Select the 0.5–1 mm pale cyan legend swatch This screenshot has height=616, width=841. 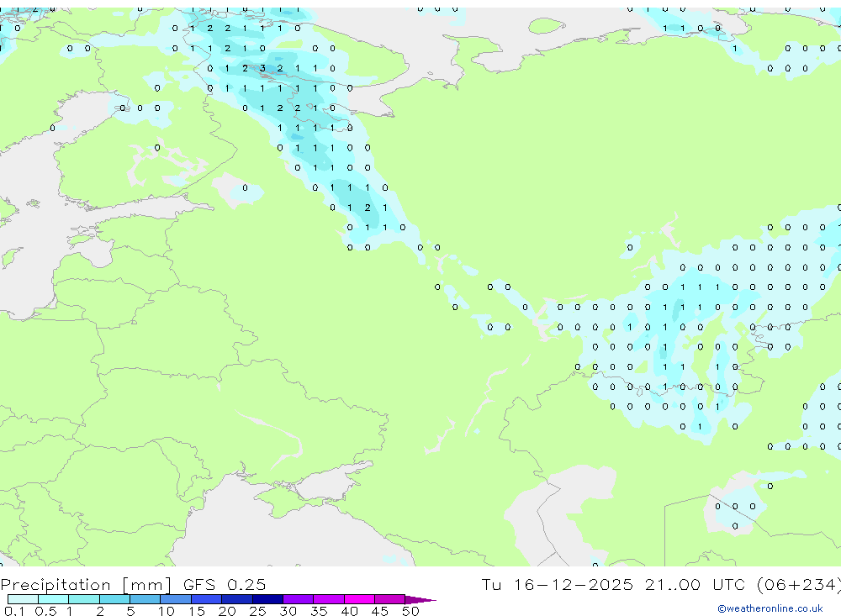click(x=54, y=599)
